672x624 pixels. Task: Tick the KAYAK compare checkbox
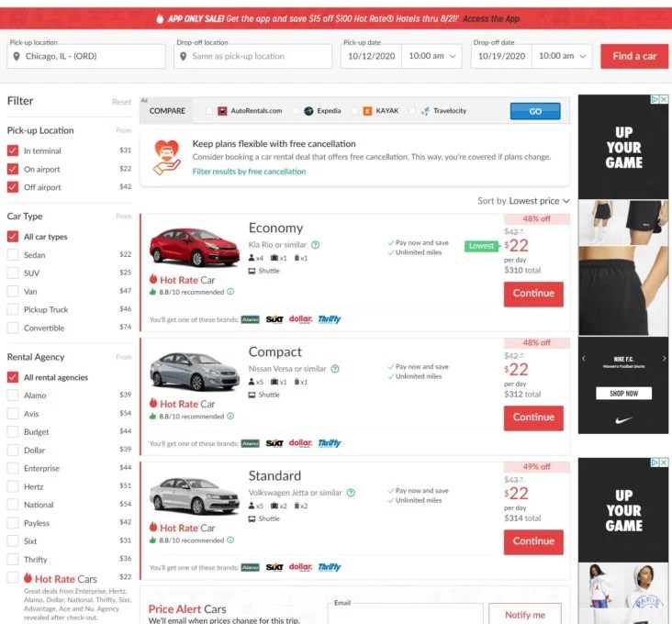(x=355, y=111)
